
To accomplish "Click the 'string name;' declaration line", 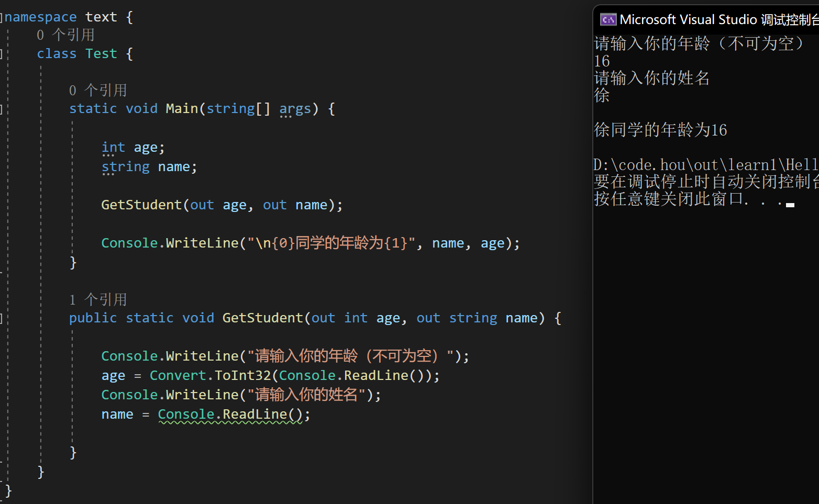I will click(149, 167).
